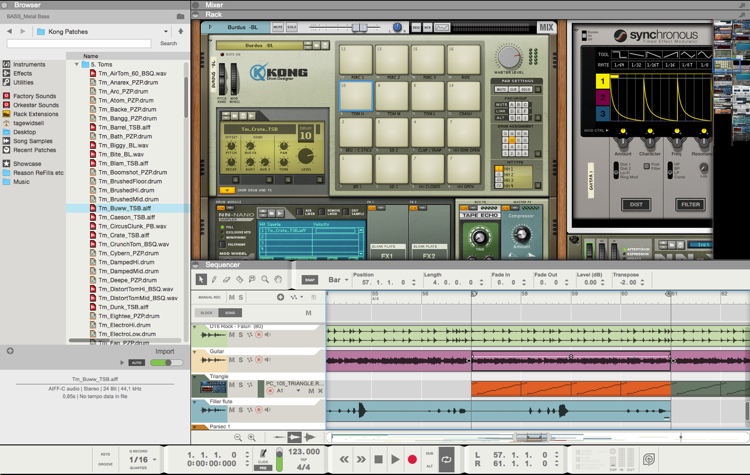Pick the Magnify tool in Sequencer toolbar
The height and width of the screenshot is (475, 750).
(x=264, y=279)
